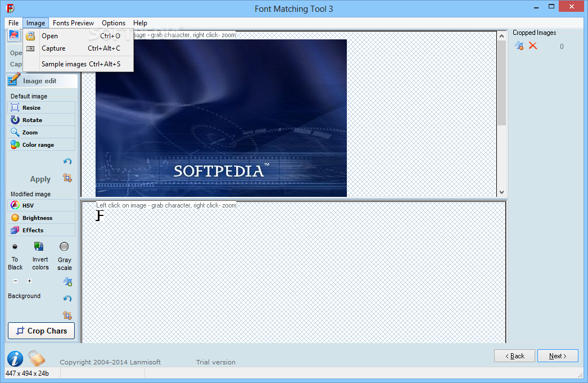This screenshot has height=383, width=588.
Task: Click crop icon next to Apply
Action: click(67, 177)
